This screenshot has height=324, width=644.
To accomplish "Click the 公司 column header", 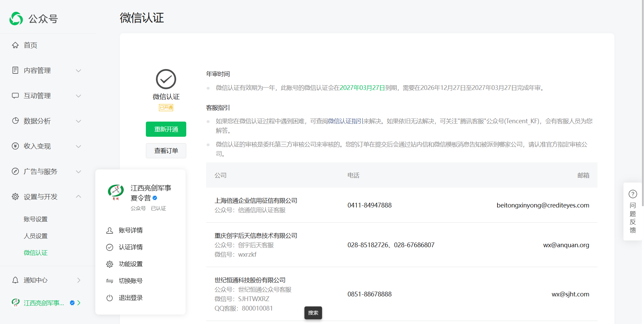I will tap(221, 175).
